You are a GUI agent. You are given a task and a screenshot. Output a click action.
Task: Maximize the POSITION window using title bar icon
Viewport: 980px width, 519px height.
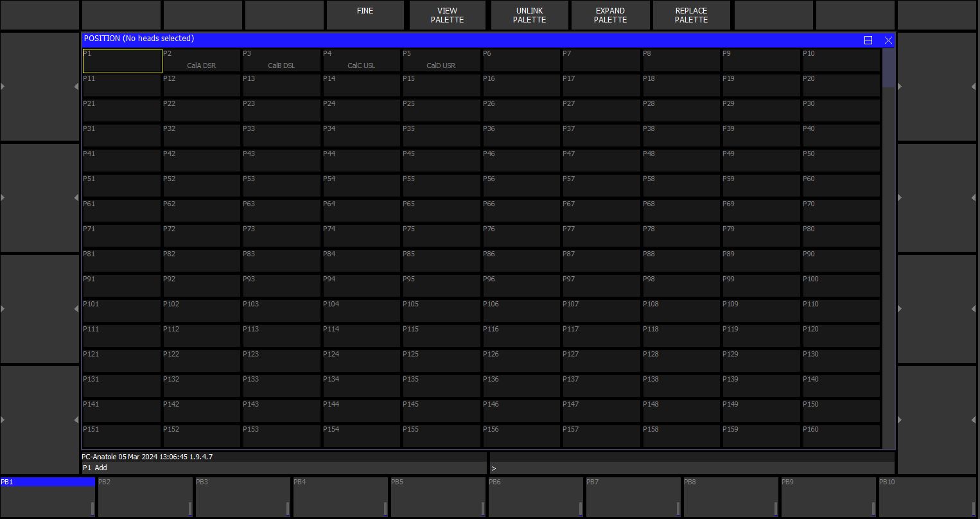868,40
